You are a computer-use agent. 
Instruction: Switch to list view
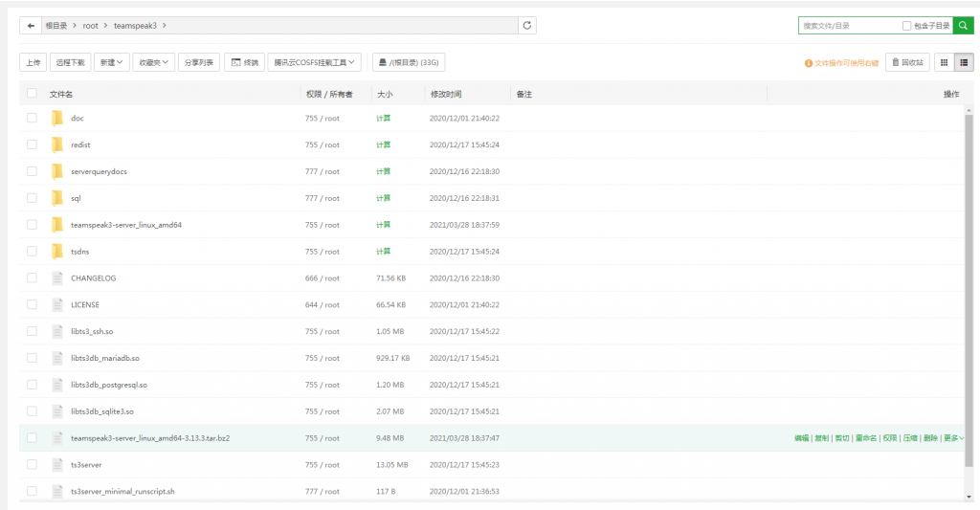point(964,62)
